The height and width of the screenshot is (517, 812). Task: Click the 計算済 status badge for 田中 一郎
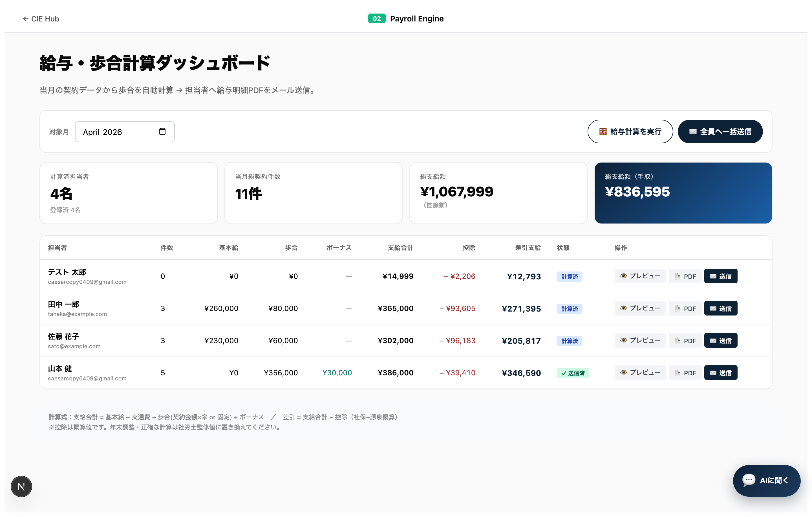click(569, 309)
